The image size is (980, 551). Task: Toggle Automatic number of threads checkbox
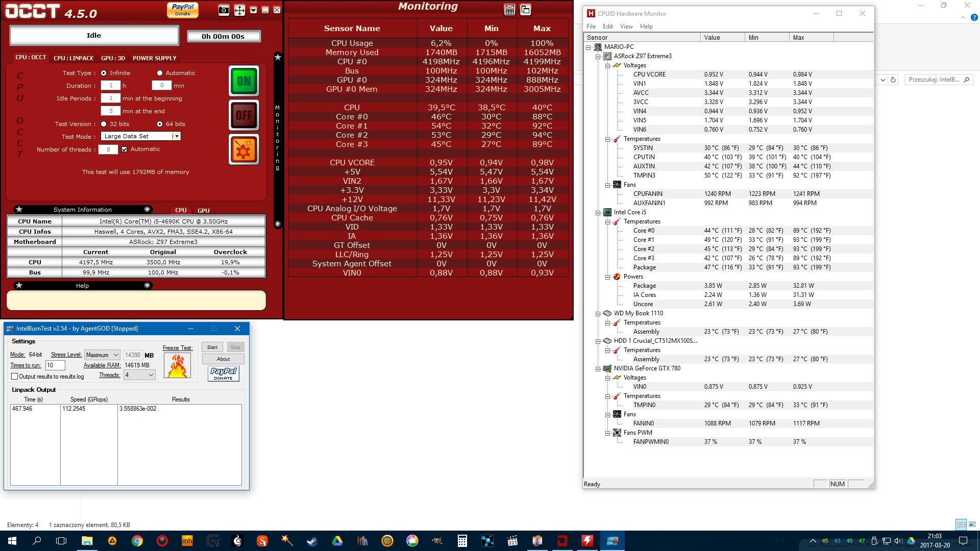click(124, 149)
